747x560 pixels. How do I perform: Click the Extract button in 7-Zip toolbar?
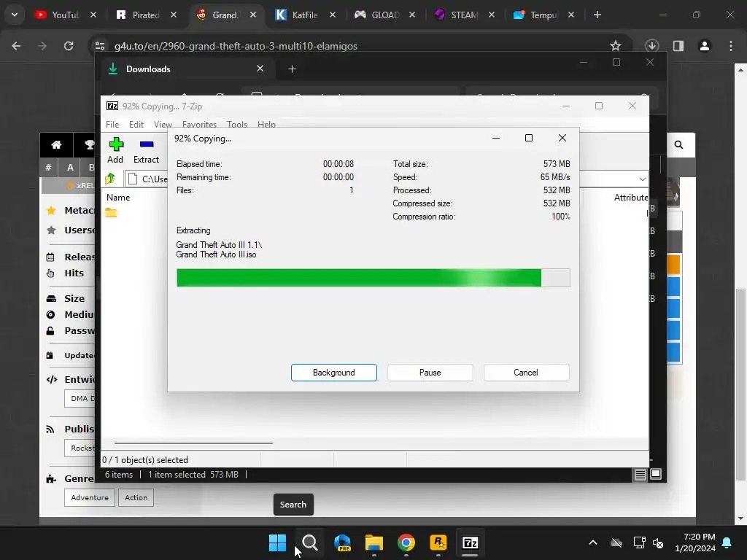click(x=146, y=150)
